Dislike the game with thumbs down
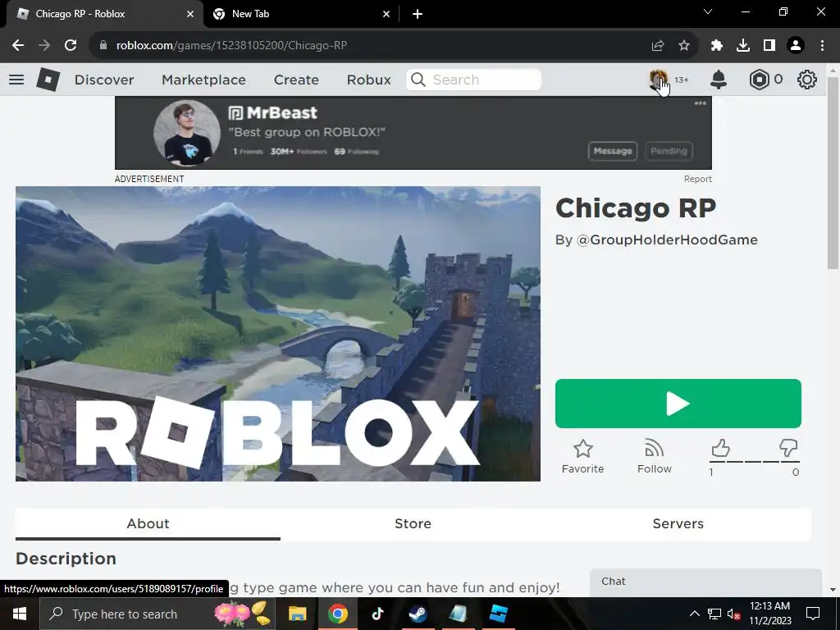Image resolution: width=840 pixels, height=630 pixels. [x=788, y=449]
